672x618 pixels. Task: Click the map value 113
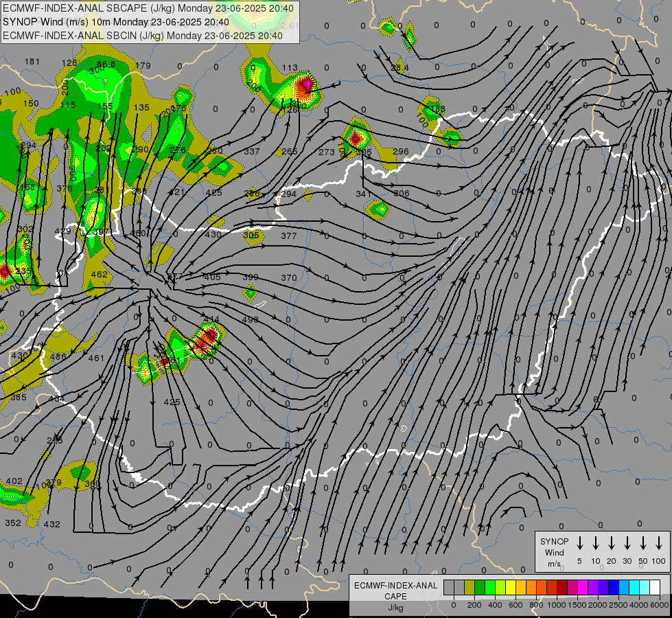tap(290, 67)
